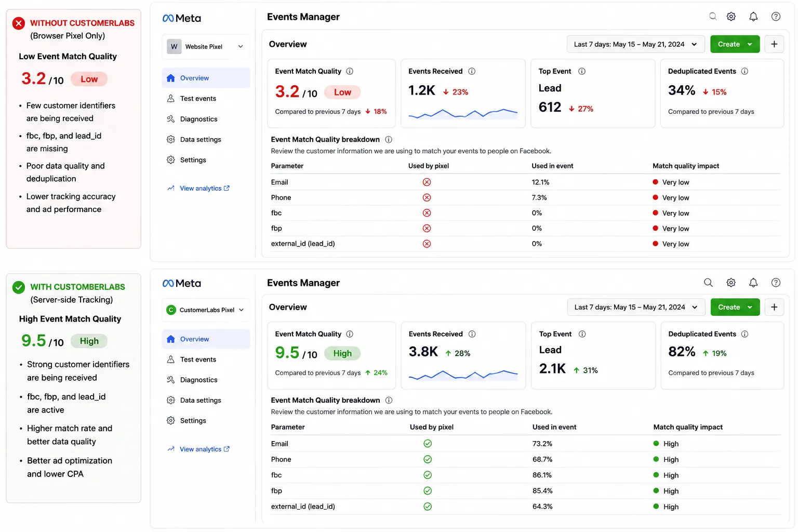Click notifications bell in top Events Manager header
The image size is (798, 532).
[753, 17]
